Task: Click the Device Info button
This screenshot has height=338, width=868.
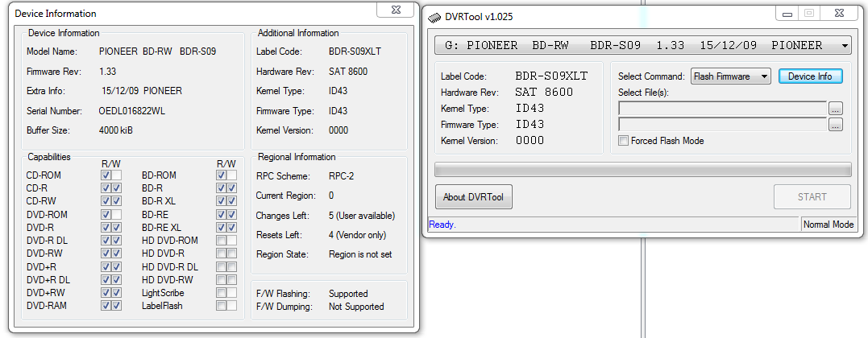Action: pyautogui.click(x=810, y=76)
